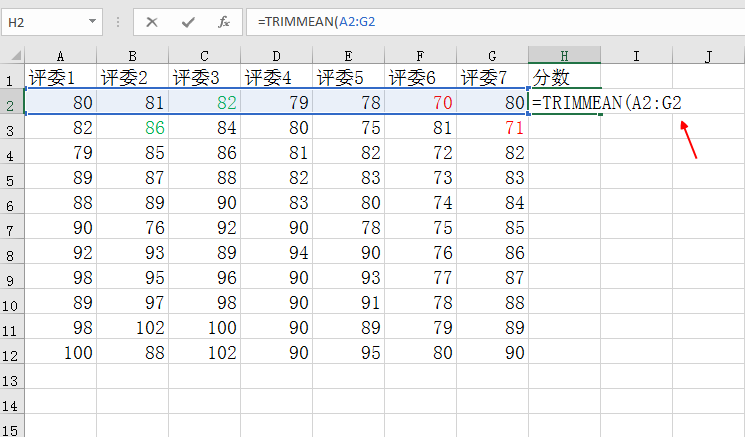Screen dimensions: 745x437
Task: Select column J header
Action: point(708,56)
